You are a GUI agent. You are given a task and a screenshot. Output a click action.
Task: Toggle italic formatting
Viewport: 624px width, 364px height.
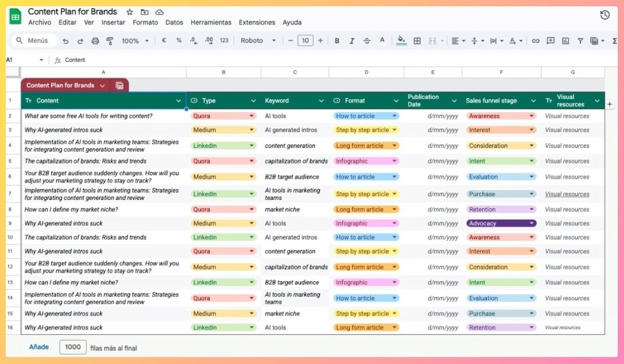[x=352, y=41]
